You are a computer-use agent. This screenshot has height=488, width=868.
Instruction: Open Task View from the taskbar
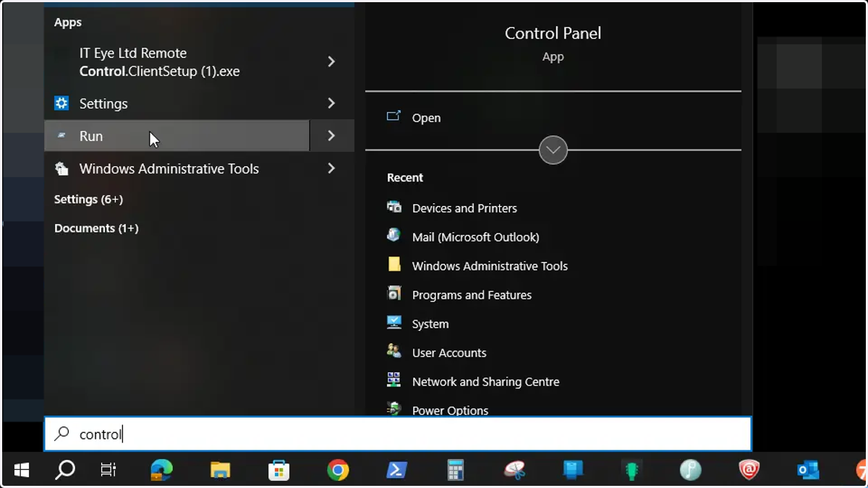click(x=109, y=471)
